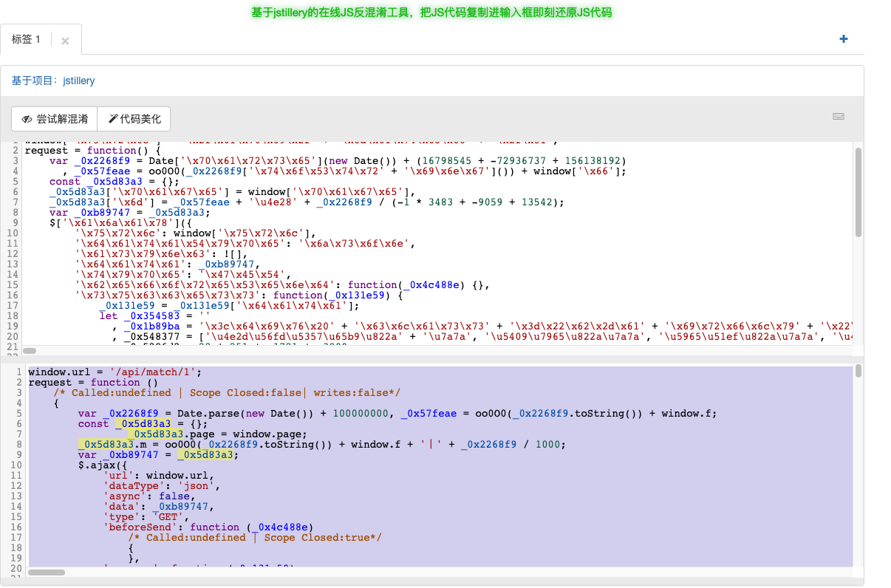Click the deobfuscated output's horizontal scrollbar thumb

(x=47, y=572)
